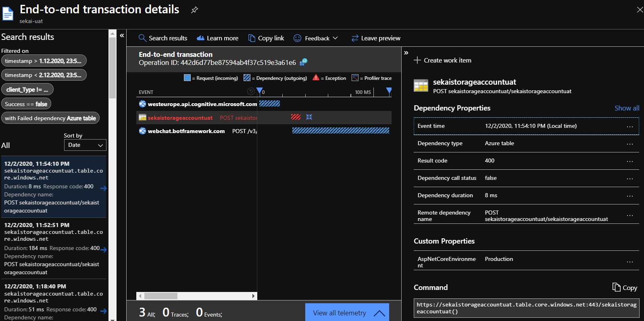Click the collapse icon beside the red dependency bar
644x321 pixels.
[x=309, y=117]
